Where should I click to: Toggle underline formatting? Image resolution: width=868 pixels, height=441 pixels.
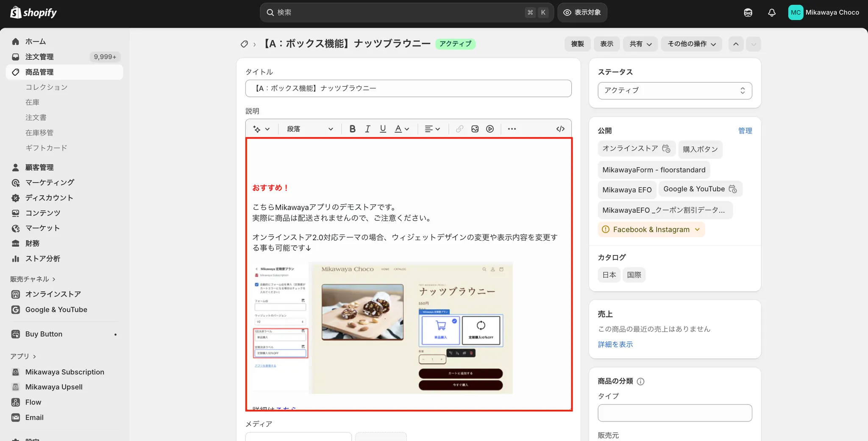pos(383,129)
